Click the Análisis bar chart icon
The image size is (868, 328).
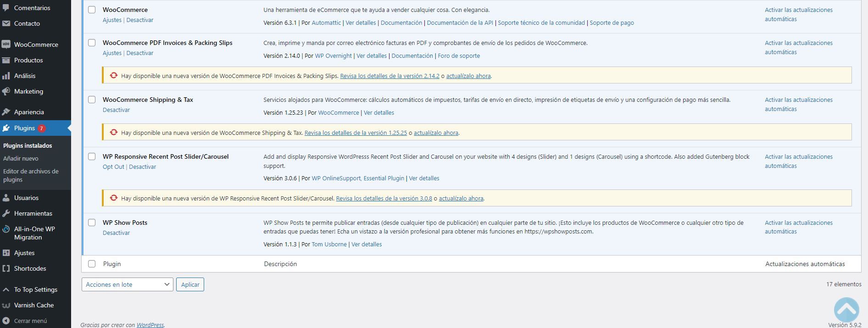click(6, 76)
